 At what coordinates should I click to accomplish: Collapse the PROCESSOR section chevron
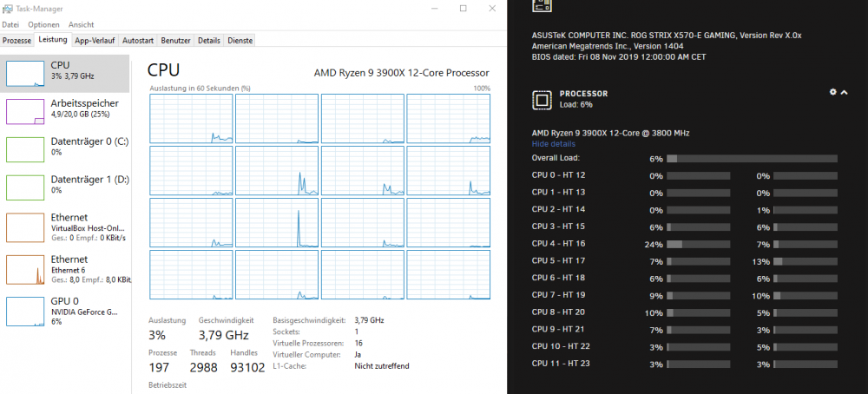tap(845, 92)
